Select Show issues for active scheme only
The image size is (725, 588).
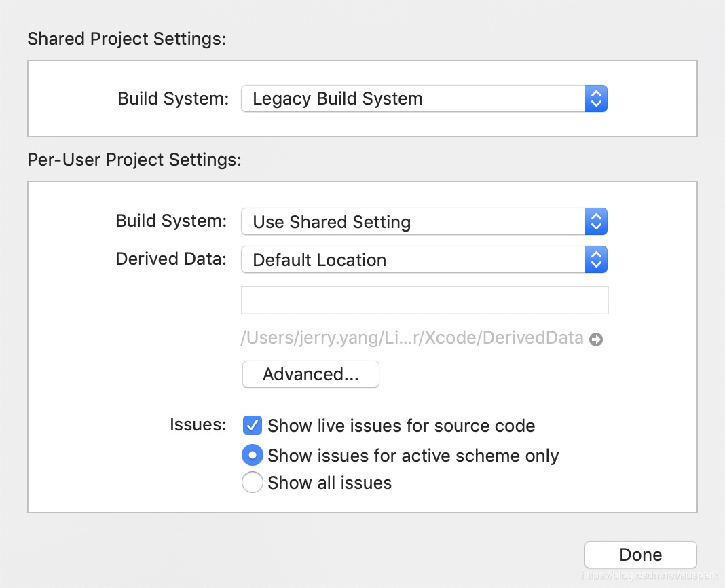pyautogui.click(x=252, y=456)
